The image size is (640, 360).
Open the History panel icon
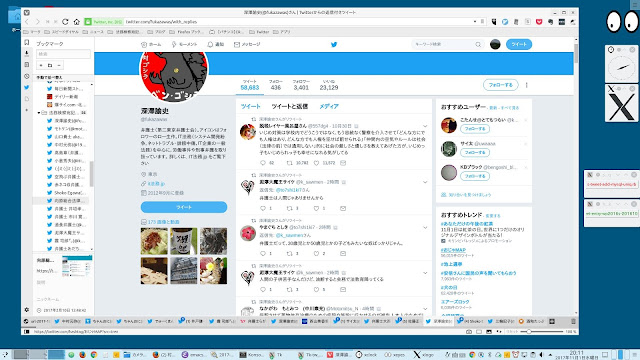27,76
